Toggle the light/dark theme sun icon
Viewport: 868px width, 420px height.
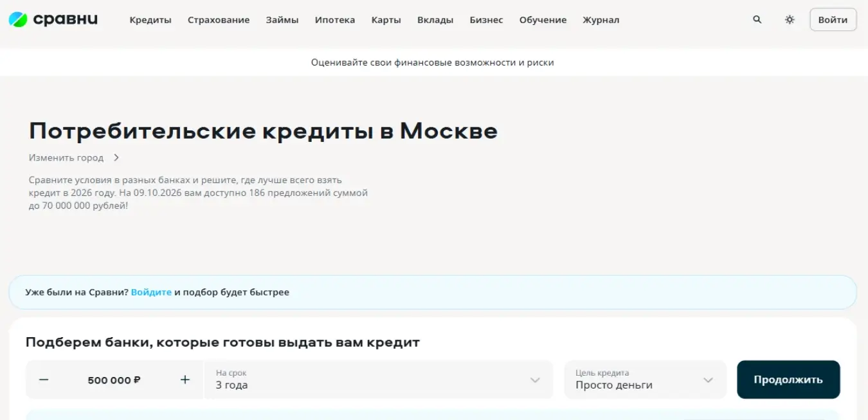[x=790, y=20]
